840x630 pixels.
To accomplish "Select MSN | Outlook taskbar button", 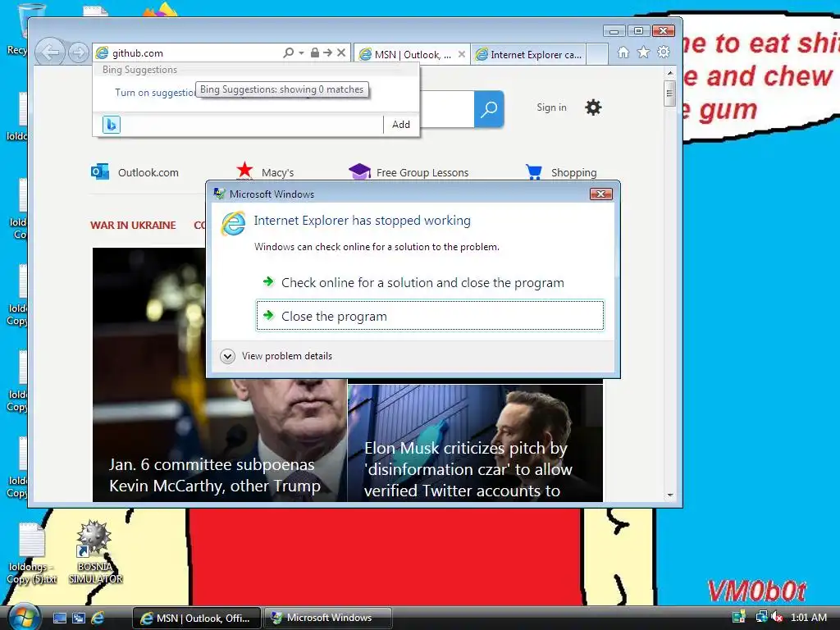I will pyautogui.click(x=197, y=618).
